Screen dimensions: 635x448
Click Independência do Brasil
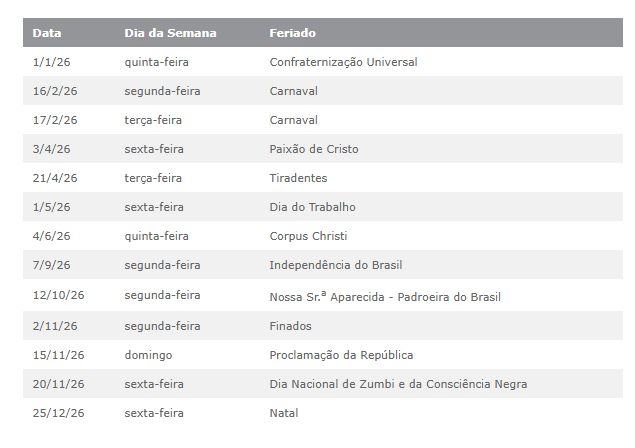[x=336, y=265]
